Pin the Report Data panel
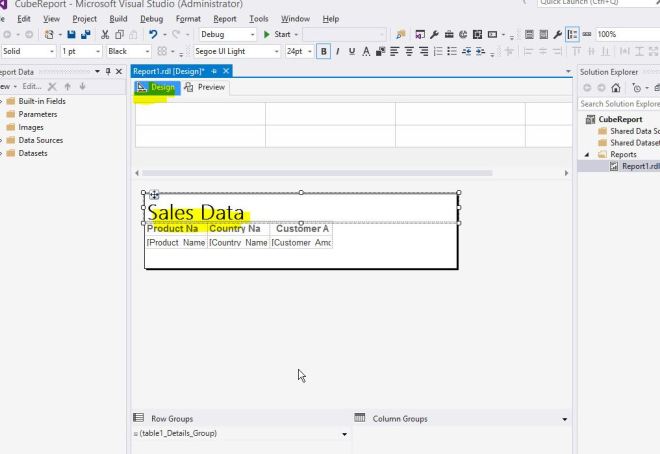The height and width of the screenshot is (454, 660). 108,71
